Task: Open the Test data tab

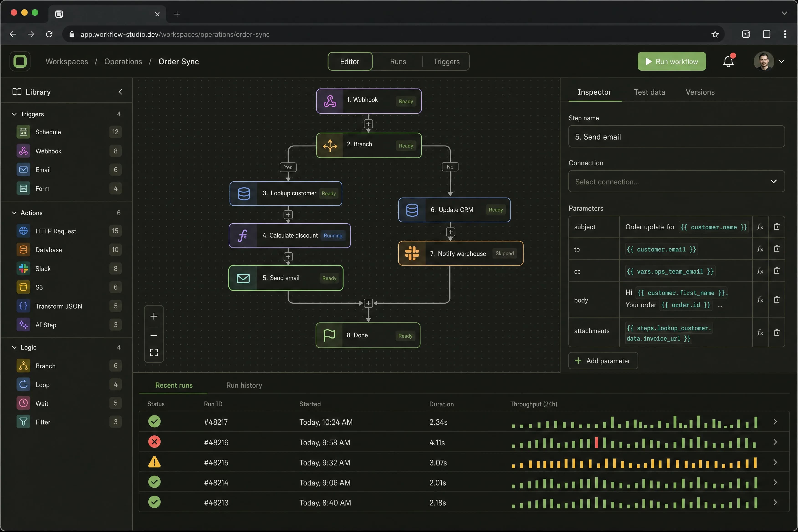Action: [x=649, y=92]
